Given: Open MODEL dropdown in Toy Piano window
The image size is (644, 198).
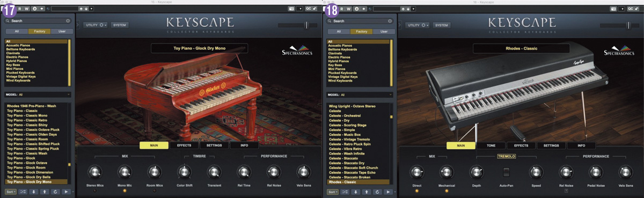Looking at the screenshot, I should point(38,94).
